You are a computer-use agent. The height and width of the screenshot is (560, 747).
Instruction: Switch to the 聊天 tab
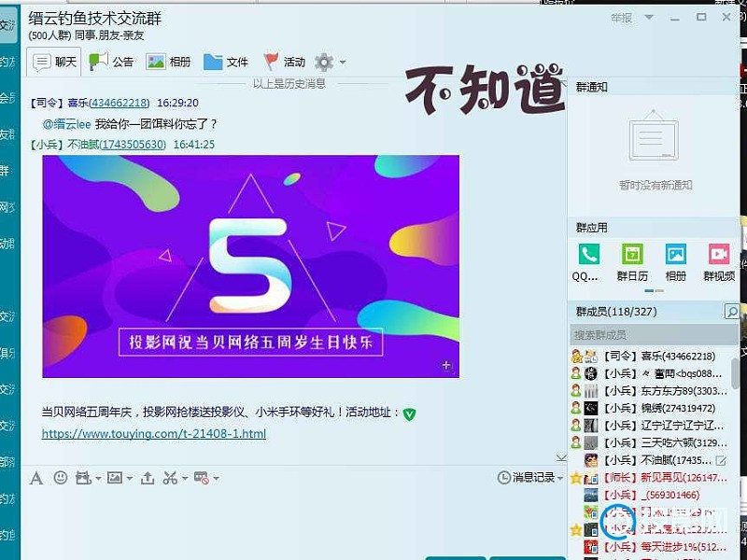(54, 62)
